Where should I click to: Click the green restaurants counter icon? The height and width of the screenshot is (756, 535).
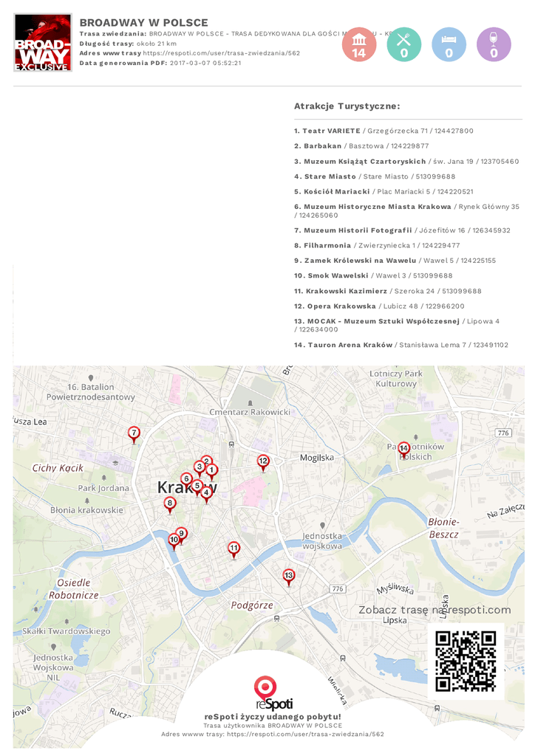403,45
